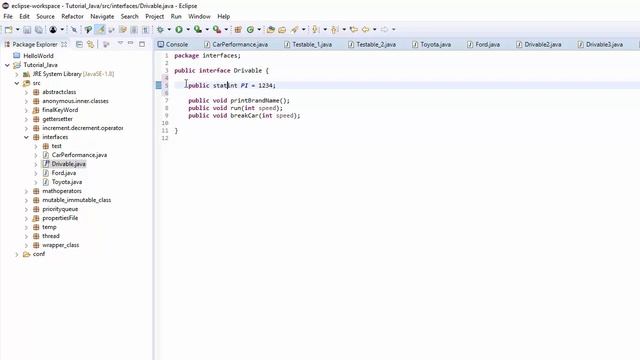
Task: Collapse the src folder node
Action: click(x=17, y=83)
